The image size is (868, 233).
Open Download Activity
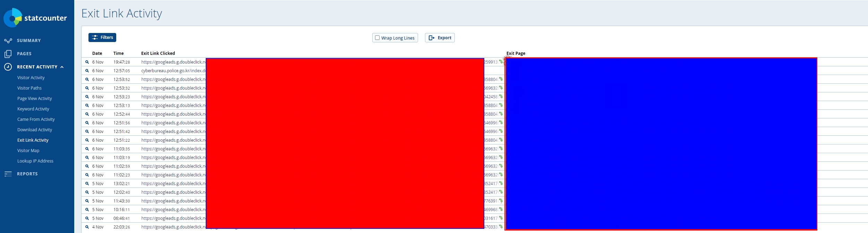tap(35, 130)
